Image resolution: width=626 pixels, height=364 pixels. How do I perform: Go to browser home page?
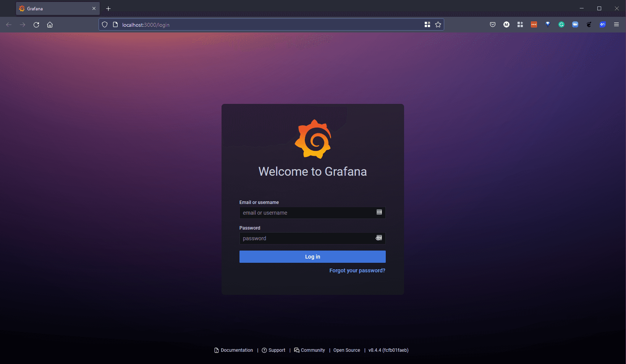click(x=50, y=24)
